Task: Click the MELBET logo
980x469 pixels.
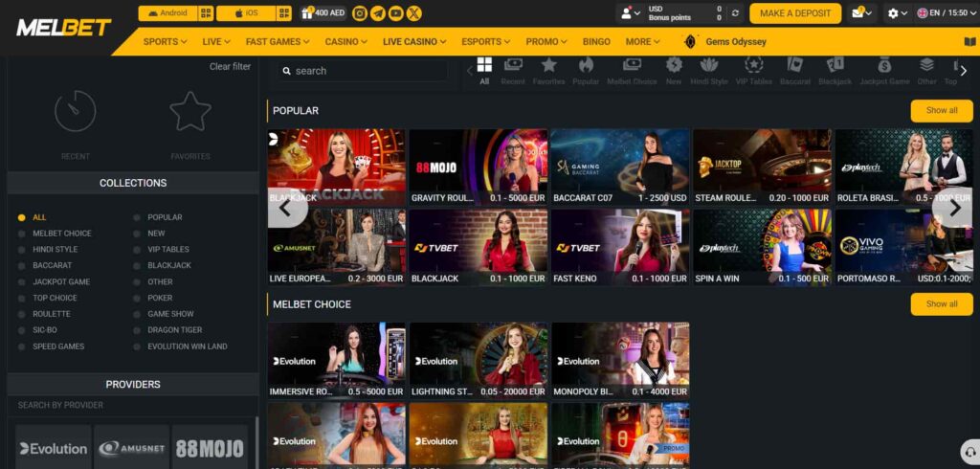Action: pos(64,28)
